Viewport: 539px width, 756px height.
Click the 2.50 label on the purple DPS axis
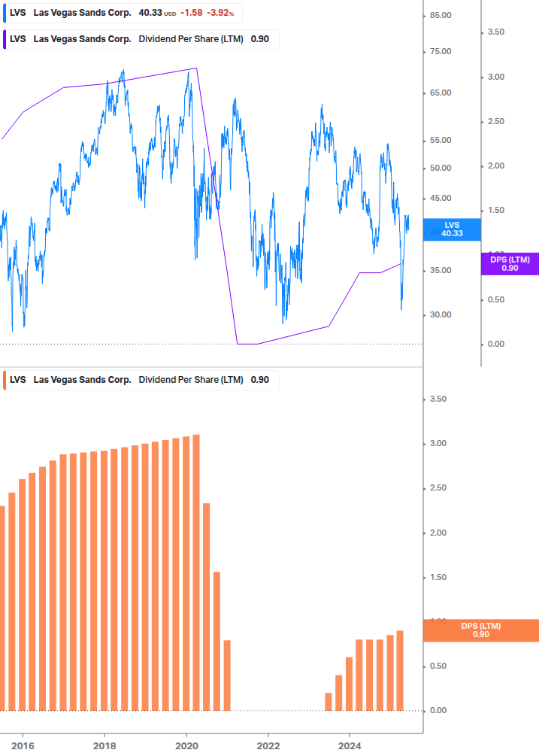(495, 122)
